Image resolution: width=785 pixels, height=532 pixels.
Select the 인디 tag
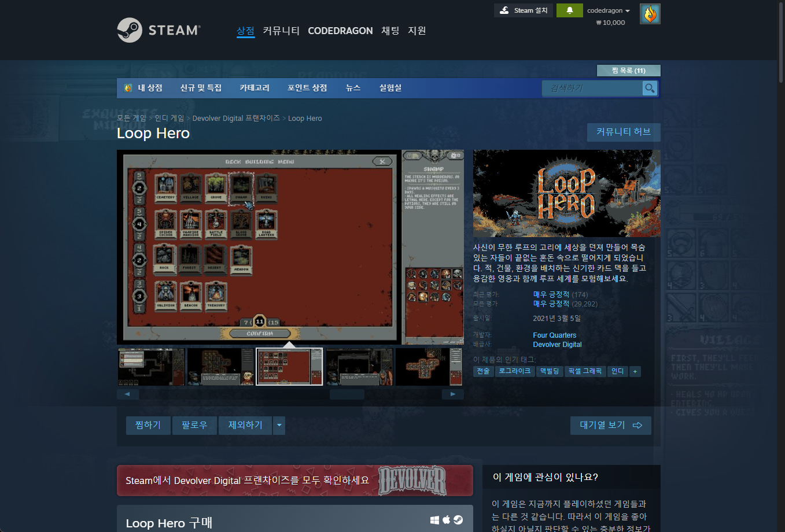coord(617,371)
